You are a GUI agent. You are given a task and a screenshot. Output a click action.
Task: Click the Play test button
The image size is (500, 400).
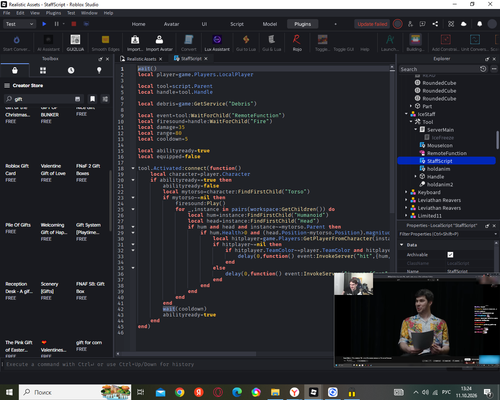click(44, 24)
